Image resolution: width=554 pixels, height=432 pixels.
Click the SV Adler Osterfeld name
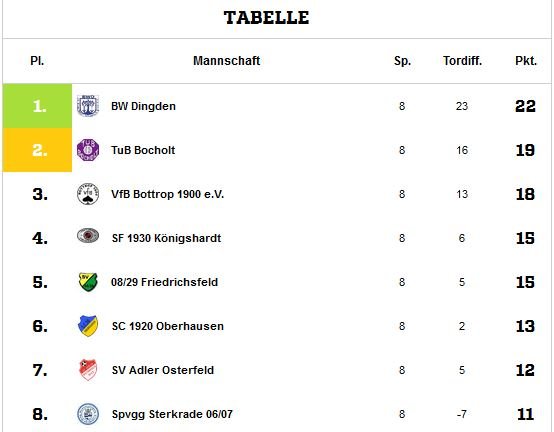(163, 370)
